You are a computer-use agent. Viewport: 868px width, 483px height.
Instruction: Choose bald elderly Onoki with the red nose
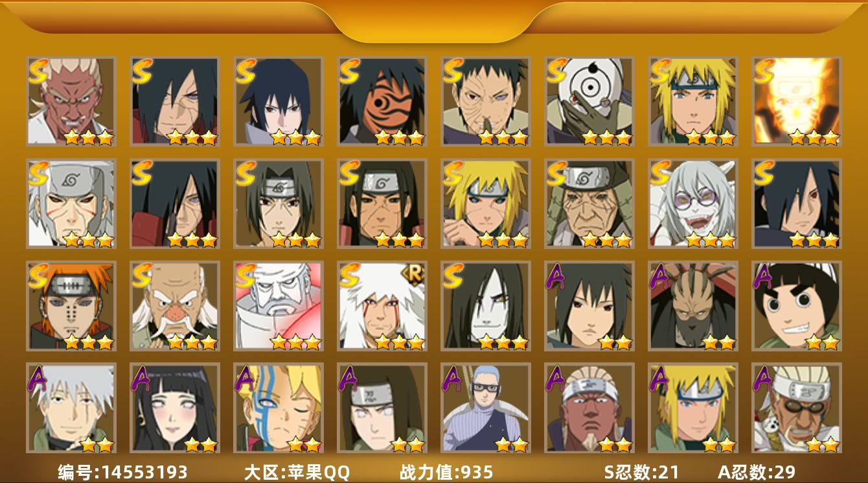(175, 305)
